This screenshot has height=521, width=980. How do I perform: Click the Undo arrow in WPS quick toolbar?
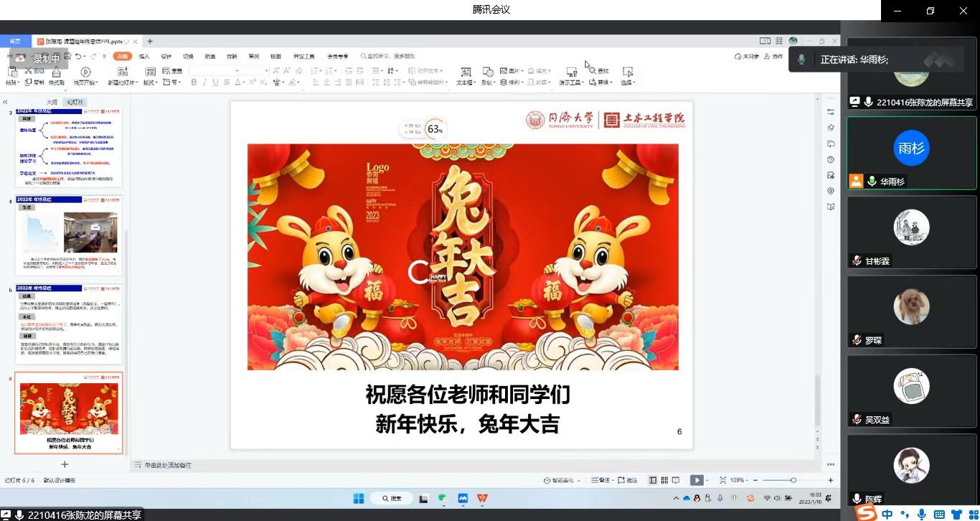77,56
